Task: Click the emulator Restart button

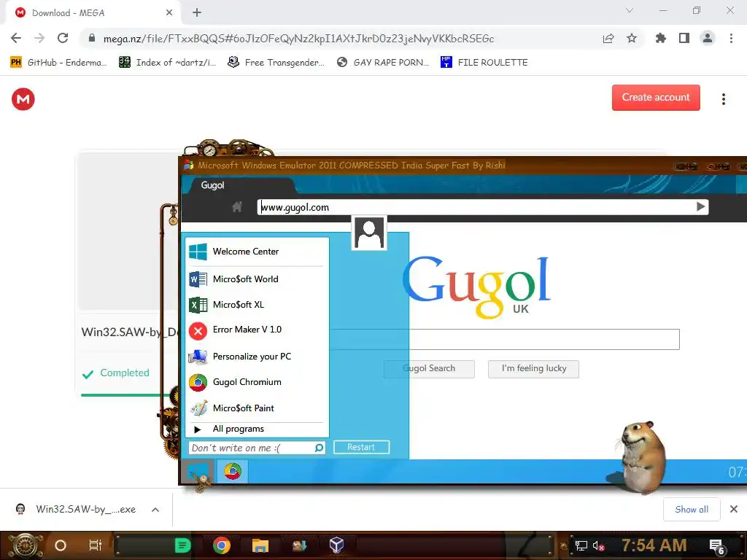Action: [361, 447]
